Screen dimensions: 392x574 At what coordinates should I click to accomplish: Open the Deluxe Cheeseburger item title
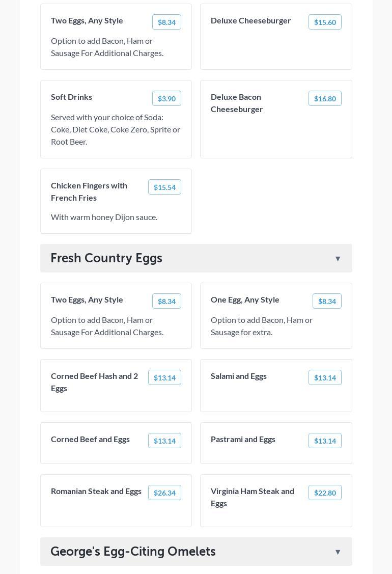click(251, 20)
